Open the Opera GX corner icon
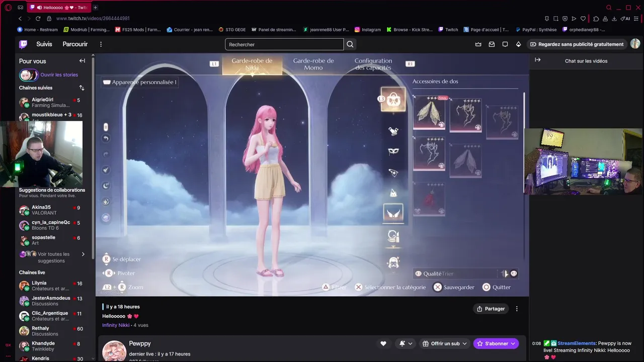 [8, 345]
